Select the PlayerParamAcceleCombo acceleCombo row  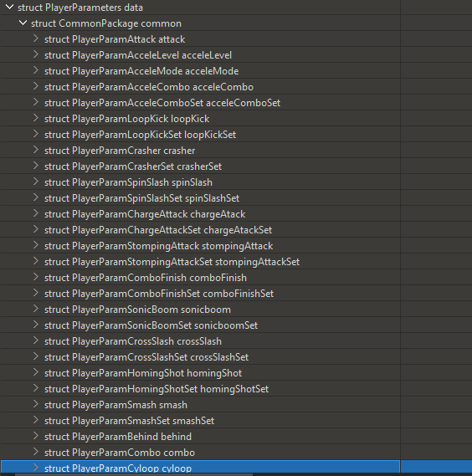[x=200, y=87]
